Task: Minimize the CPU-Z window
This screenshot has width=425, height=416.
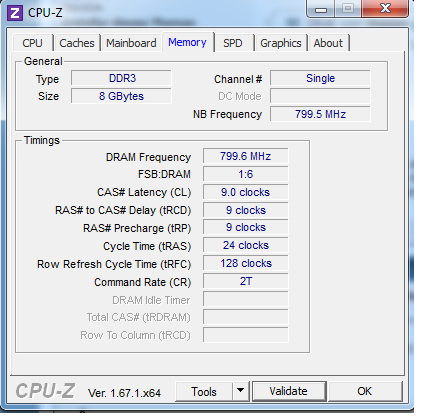Action: point(321,9)
